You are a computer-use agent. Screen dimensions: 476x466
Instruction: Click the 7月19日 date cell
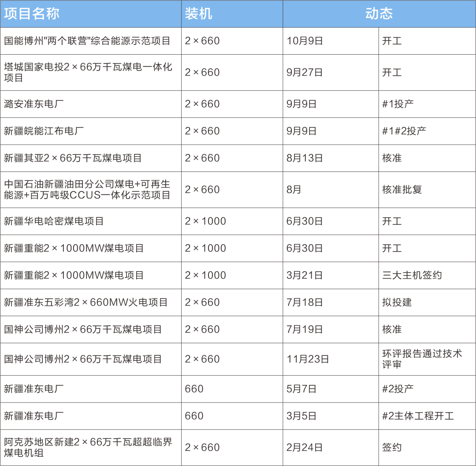(x=331, y=329)
